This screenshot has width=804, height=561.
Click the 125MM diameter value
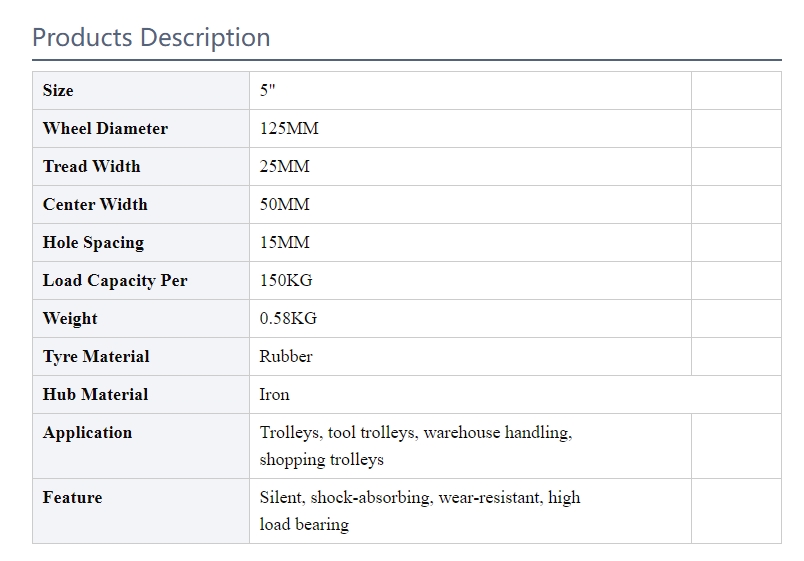tap(289, 128)
